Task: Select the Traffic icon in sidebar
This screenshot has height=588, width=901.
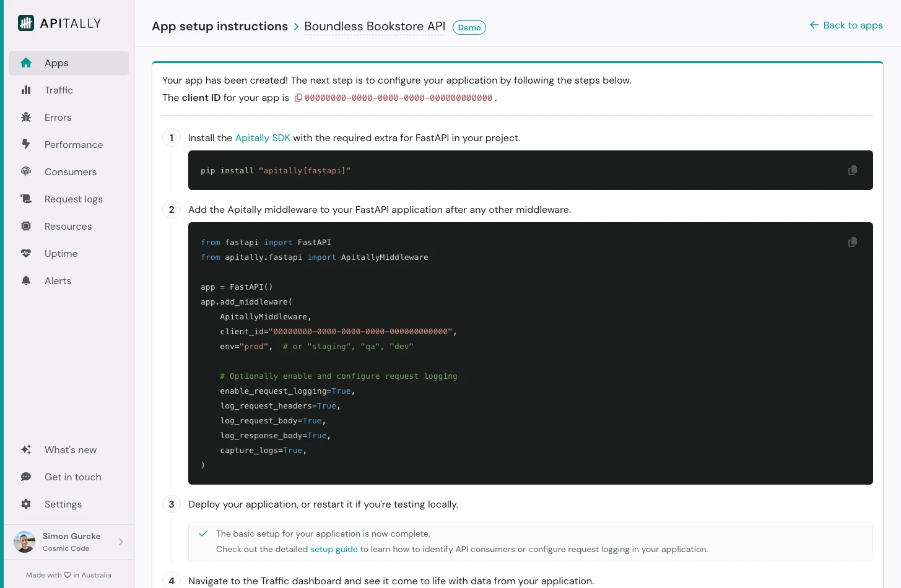Action: (26, 90)
